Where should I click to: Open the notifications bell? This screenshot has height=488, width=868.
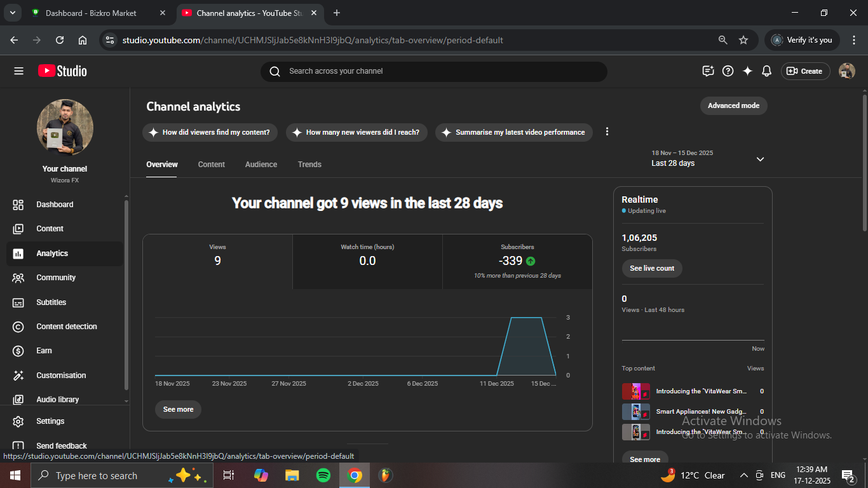[766, 71]
